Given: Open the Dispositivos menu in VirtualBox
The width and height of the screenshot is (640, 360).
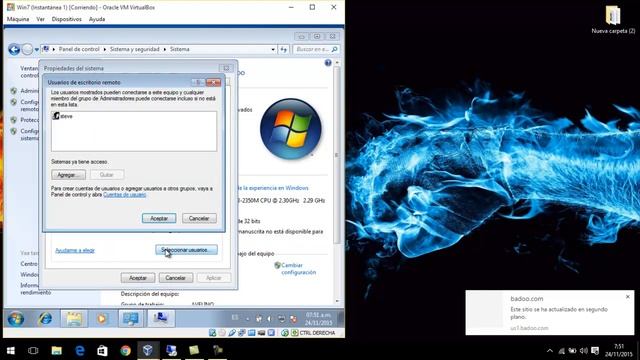Looking at the screenshot, I should click(67, 19).
